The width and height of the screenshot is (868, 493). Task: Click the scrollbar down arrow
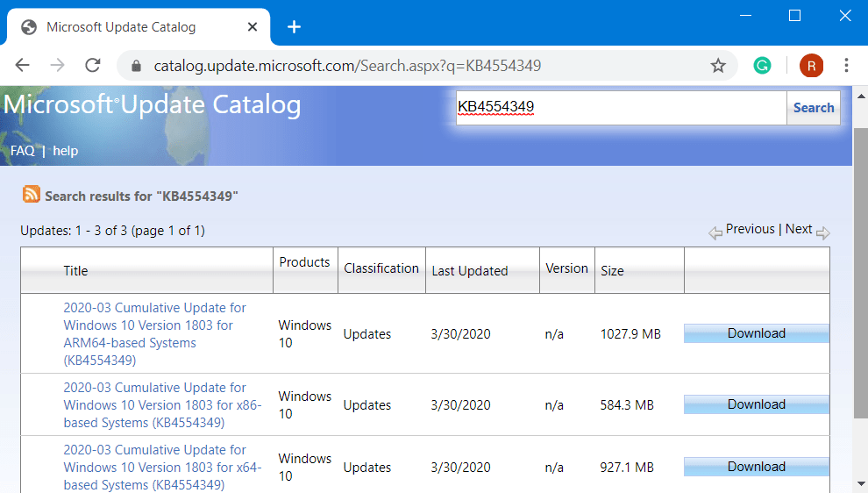coord(861,483)
